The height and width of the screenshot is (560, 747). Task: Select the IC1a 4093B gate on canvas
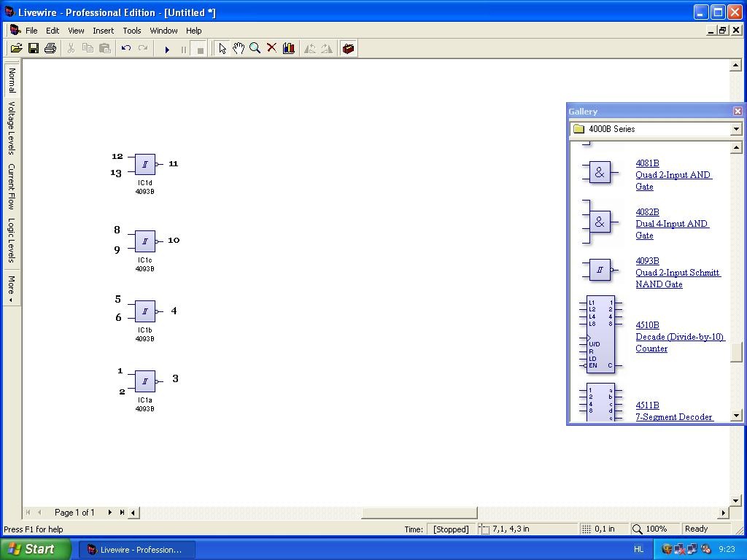[145, 381]
